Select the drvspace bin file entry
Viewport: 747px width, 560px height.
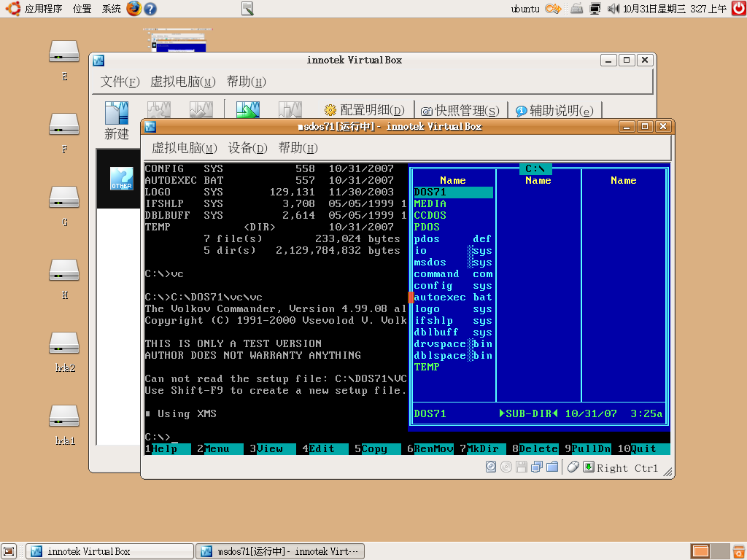click(453, 344)
